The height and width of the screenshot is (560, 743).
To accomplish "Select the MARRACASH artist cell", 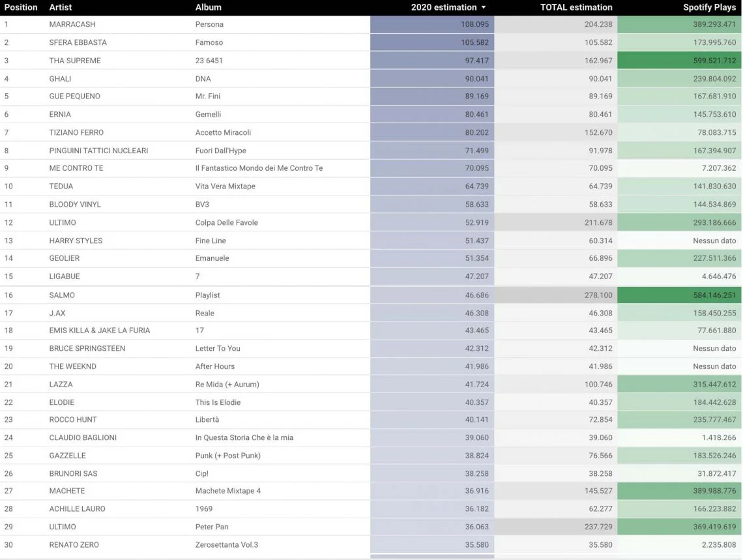I will point(72,24).
